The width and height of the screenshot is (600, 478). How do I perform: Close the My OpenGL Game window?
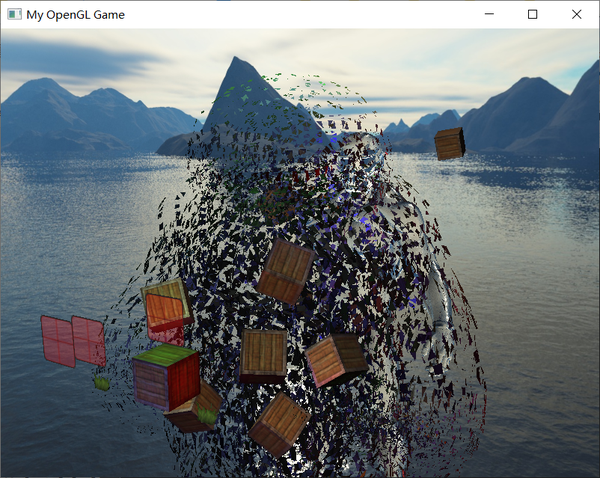point(576,14)
